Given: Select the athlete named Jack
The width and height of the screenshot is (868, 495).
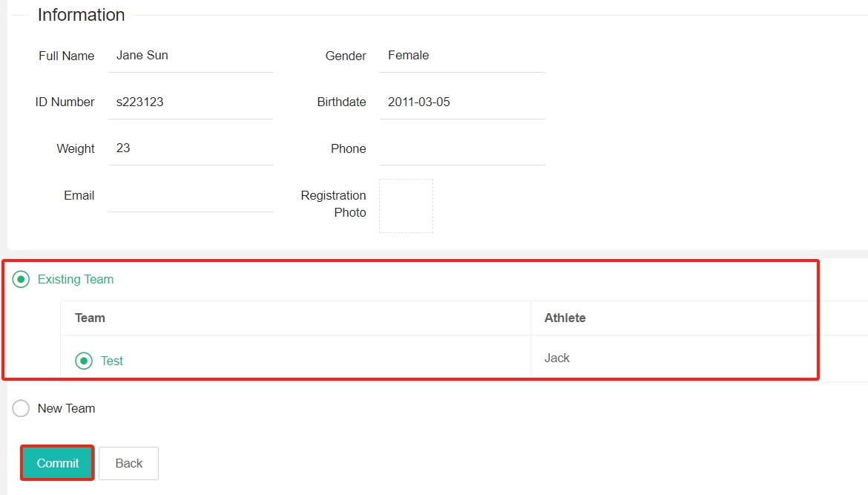Looking at the screenshot, I should [x=557, y=358].
